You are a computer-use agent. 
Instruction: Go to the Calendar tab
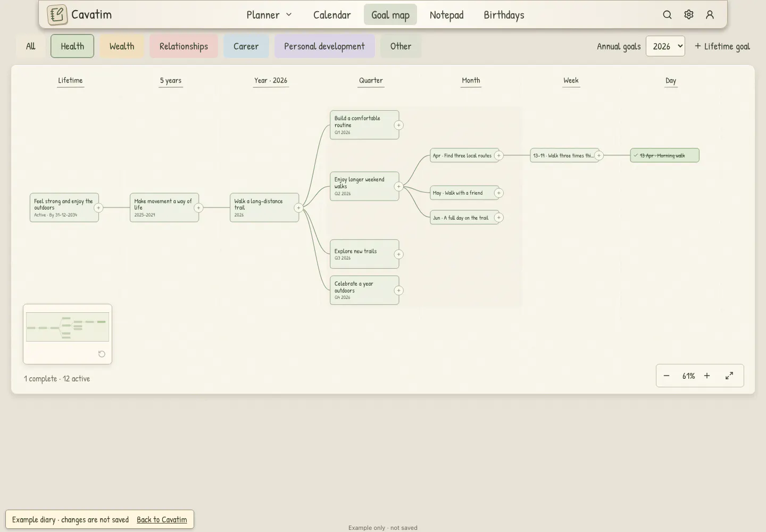332,15
